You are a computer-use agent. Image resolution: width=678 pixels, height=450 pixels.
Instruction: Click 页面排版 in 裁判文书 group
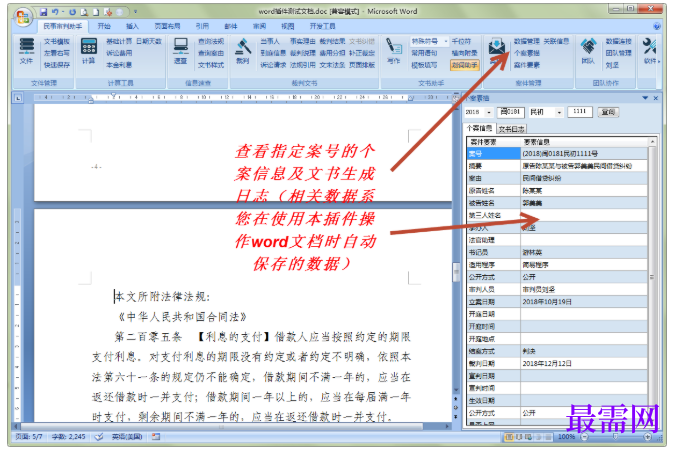pos(361,65)
